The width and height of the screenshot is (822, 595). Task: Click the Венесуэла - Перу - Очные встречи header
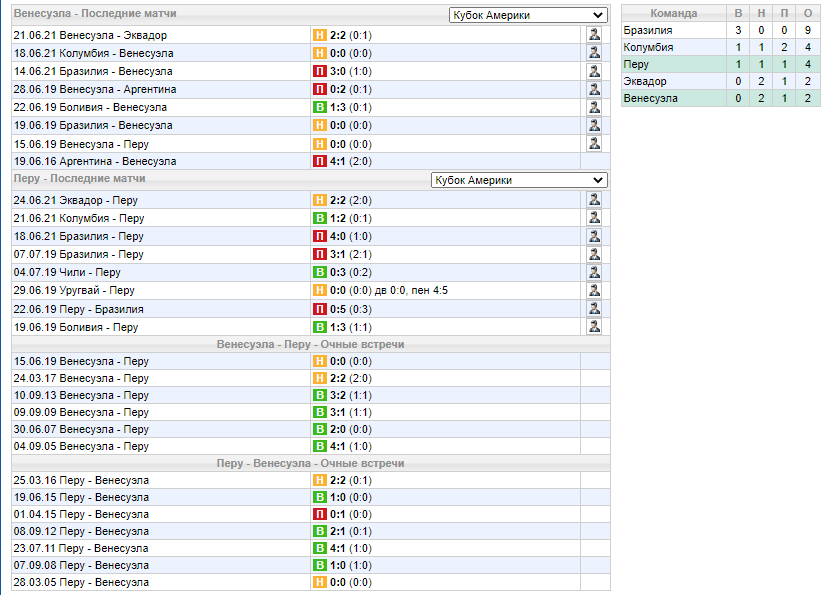(310, 344)
